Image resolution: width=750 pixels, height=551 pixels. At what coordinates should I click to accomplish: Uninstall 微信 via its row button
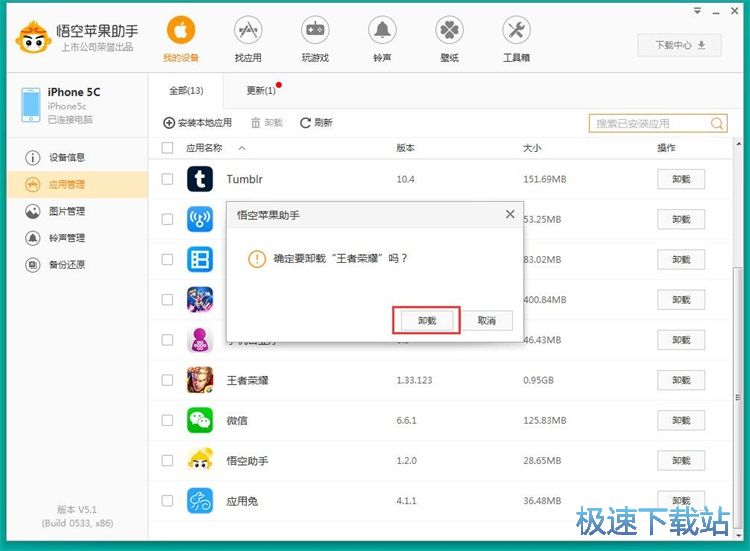point(681,420)
